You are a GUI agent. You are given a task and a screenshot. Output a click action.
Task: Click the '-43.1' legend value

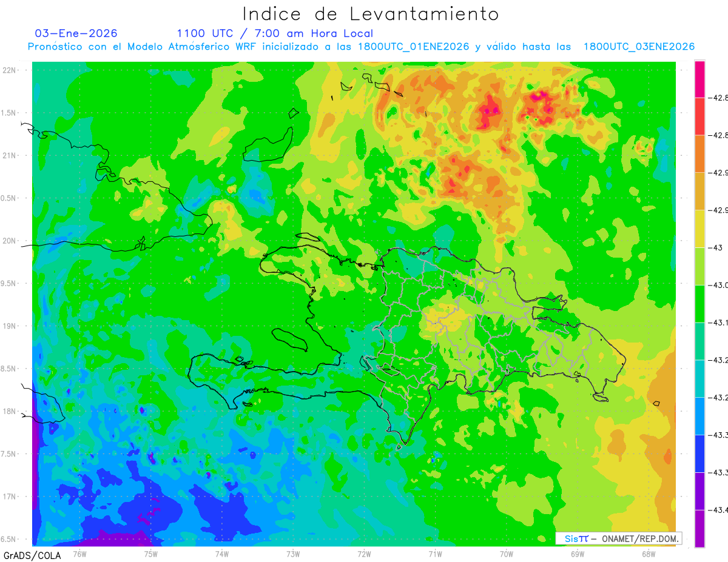point(720,323)
